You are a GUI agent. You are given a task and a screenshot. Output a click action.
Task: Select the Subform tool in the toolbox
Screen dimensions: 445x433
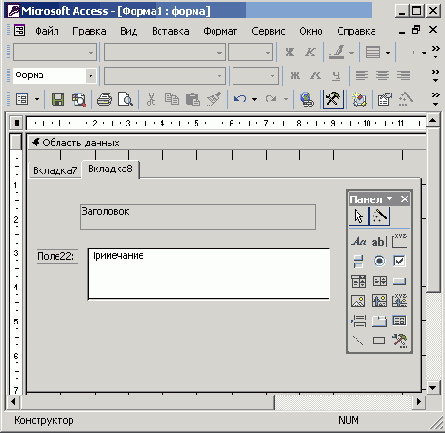(x=399, y=321)
